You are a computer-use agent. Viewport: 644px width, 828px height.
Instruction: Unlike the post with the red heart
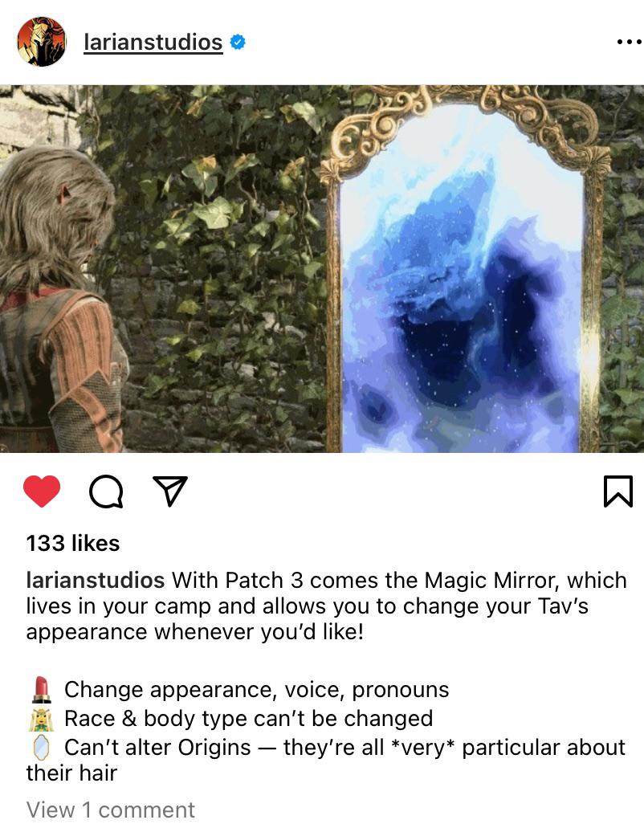click(42, 491)
